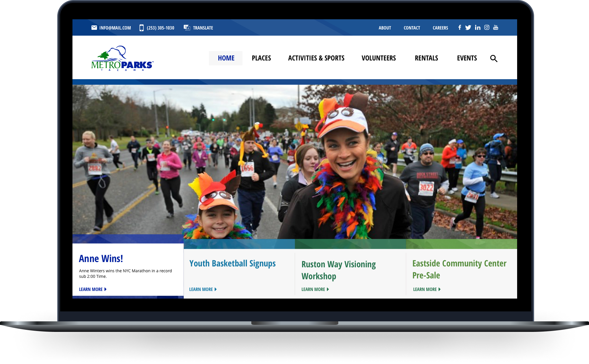The height and width of the screenshot is (364, 589).
Task: Click the Careers link in top bar
Action: [x=440, y=28]
